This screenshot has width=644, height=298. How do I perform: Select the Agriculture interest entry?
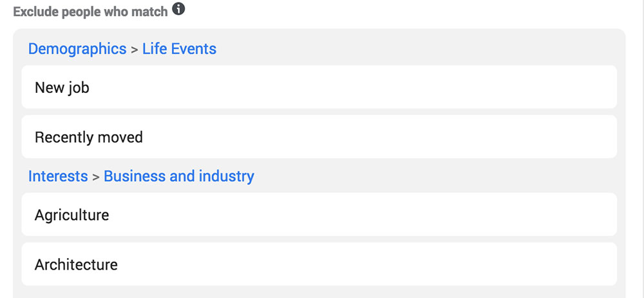tap(319, 214)
